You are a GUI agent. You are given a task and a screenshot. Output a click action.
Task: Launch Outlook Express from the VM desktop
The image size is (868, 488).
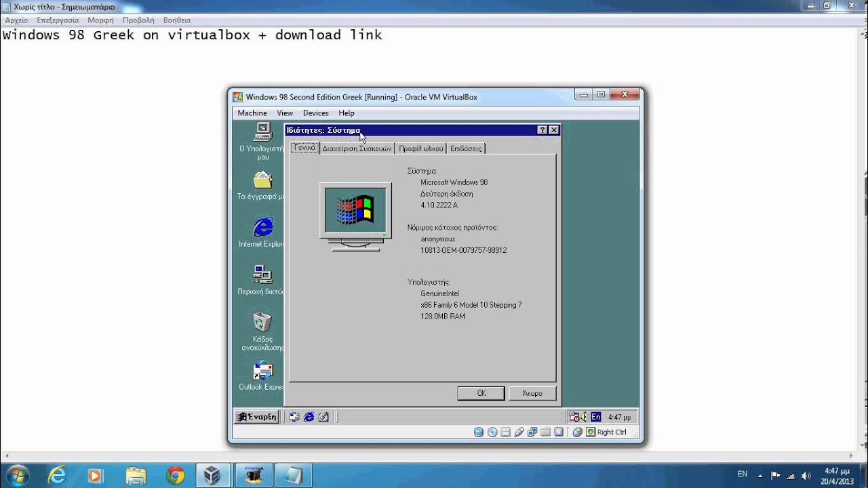click(262, 371)
